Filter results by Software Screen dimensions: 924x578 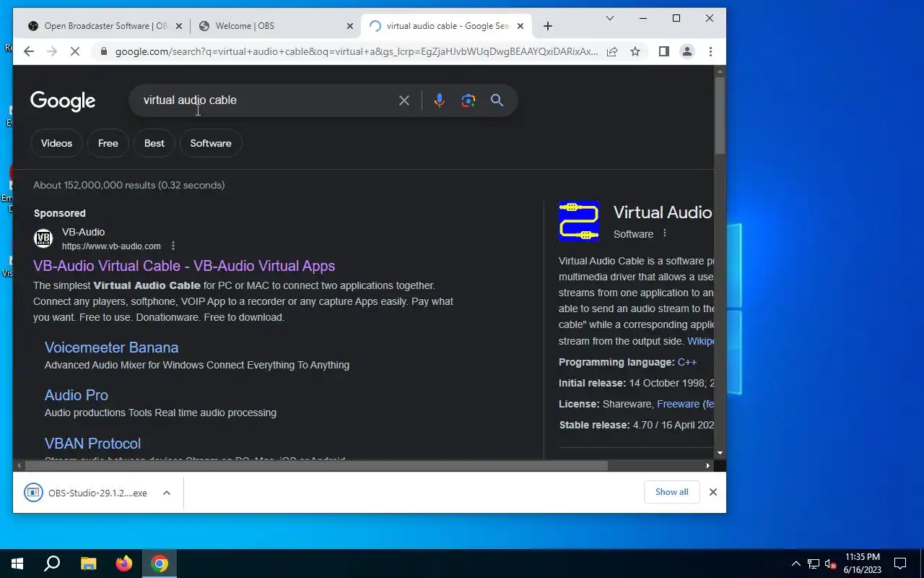tap(211, 143)
